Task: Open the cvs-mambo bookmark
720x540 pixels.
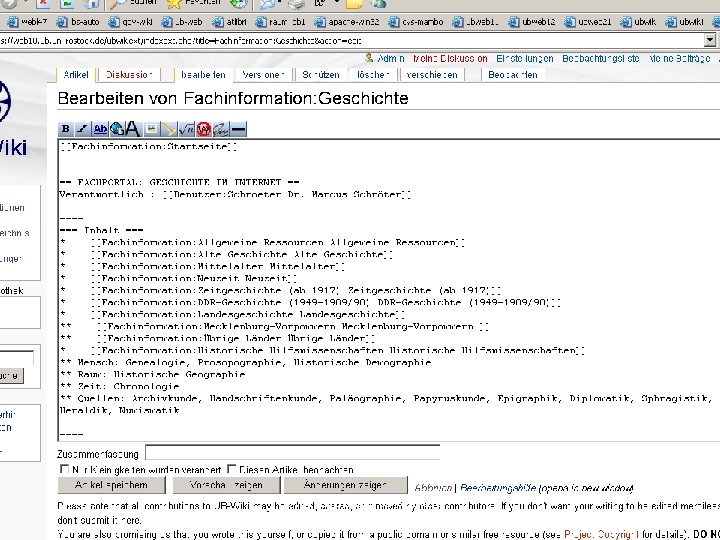Action: pyautogui.click(x=416, y=22)
